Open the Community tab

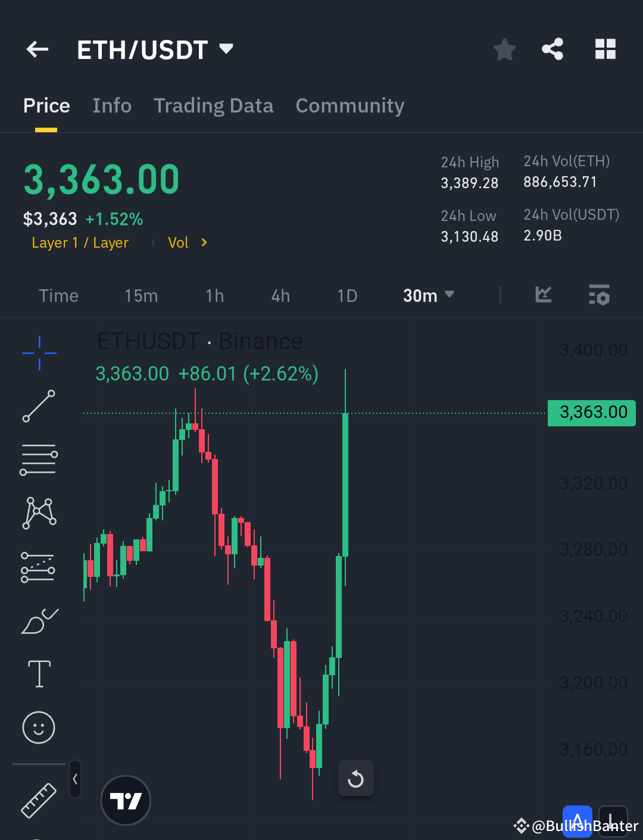[x=349, y=106]
